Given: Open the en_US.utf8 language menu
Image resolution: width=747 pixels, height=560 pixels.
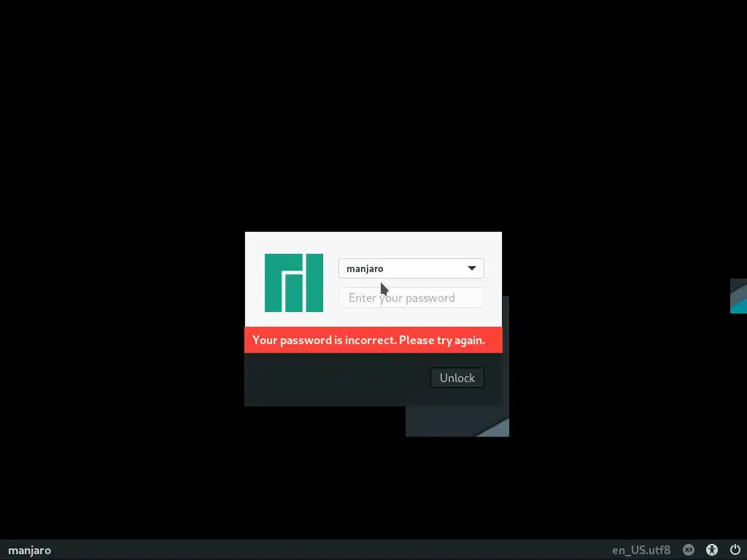Looking at the screenshot, I should click(x=641, y=550).
